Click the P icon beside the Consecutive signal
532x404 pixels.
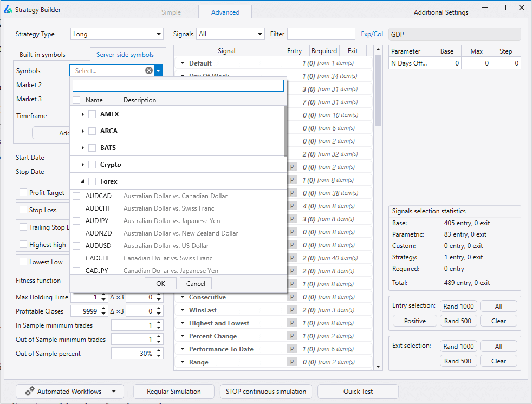point(293,297)
